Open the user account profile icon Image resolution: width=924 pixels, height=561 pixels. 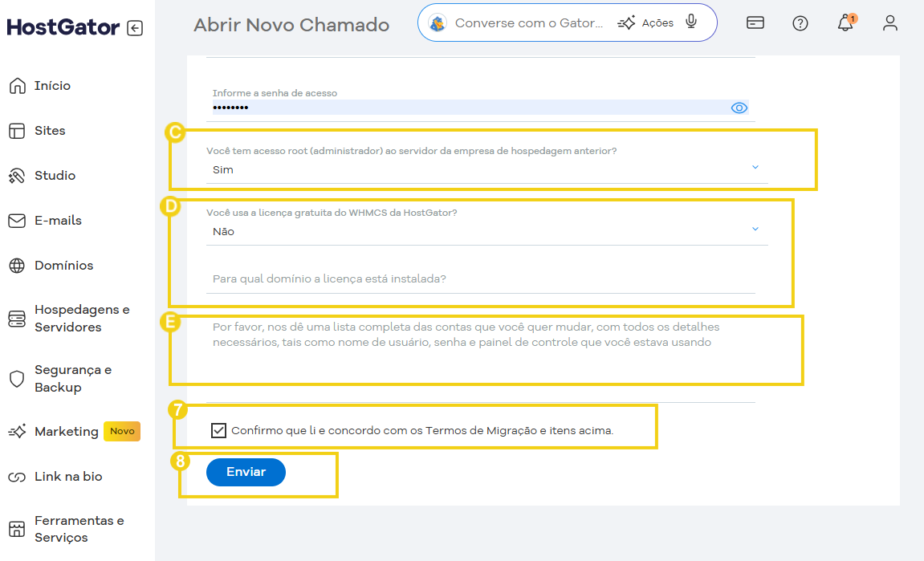coord(889,23)
